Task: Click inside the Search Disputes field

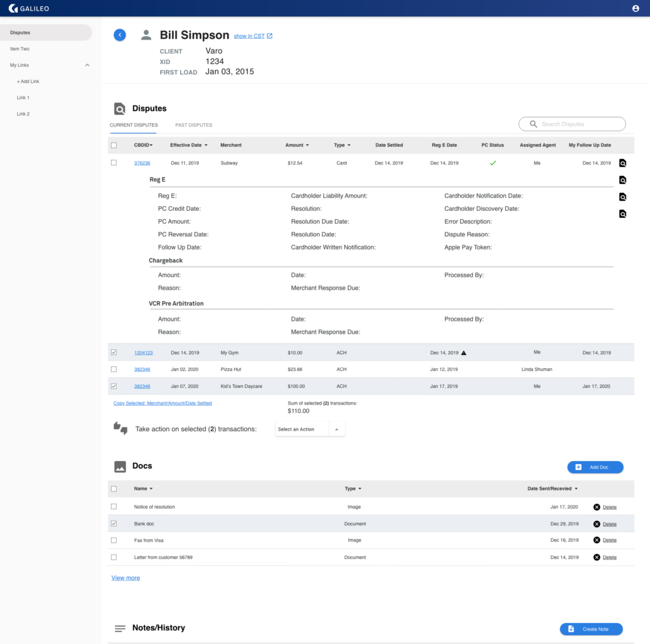Action: [571, 123]
